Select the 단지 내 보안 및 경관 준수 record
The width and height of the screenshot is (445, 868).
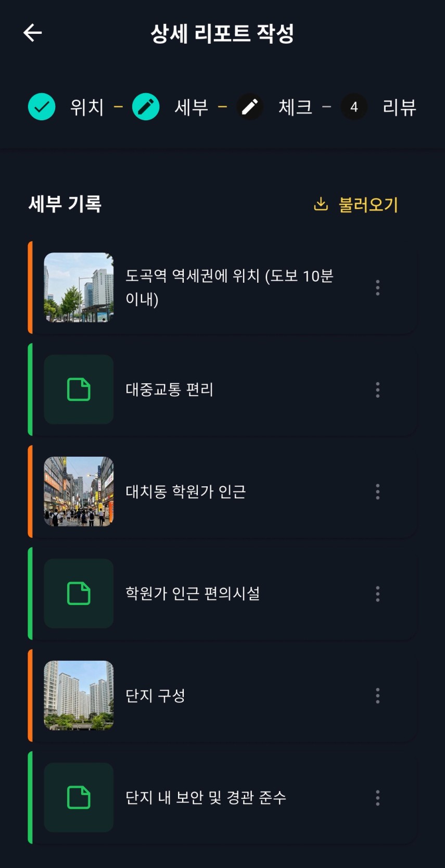coord(206,798)
